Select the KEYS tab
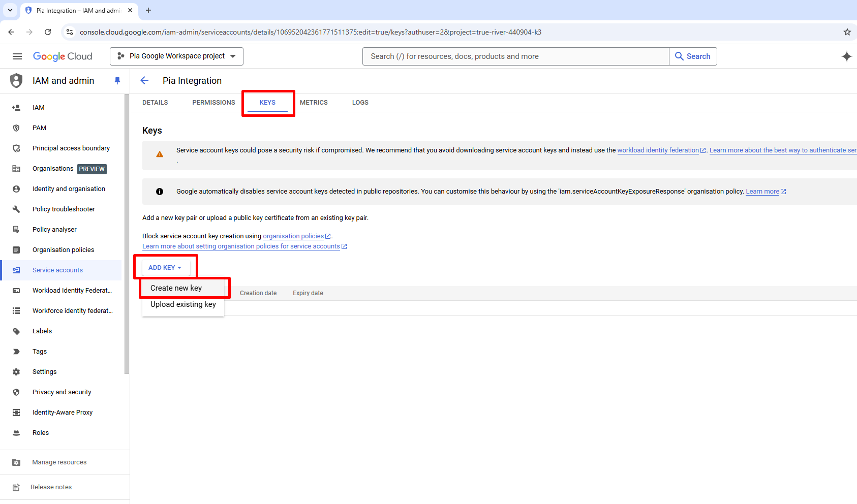857x504 pixels. click(267, 103)
